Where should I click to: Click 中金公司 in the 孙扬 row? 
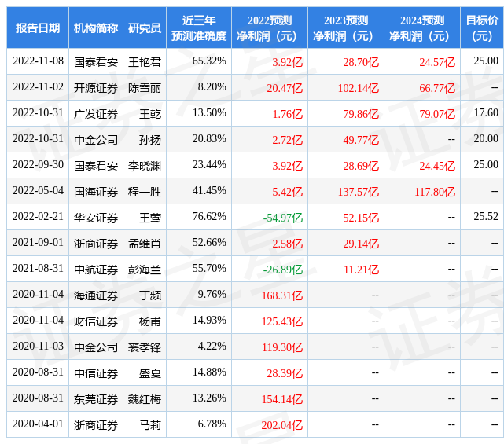tap(96, 140)
